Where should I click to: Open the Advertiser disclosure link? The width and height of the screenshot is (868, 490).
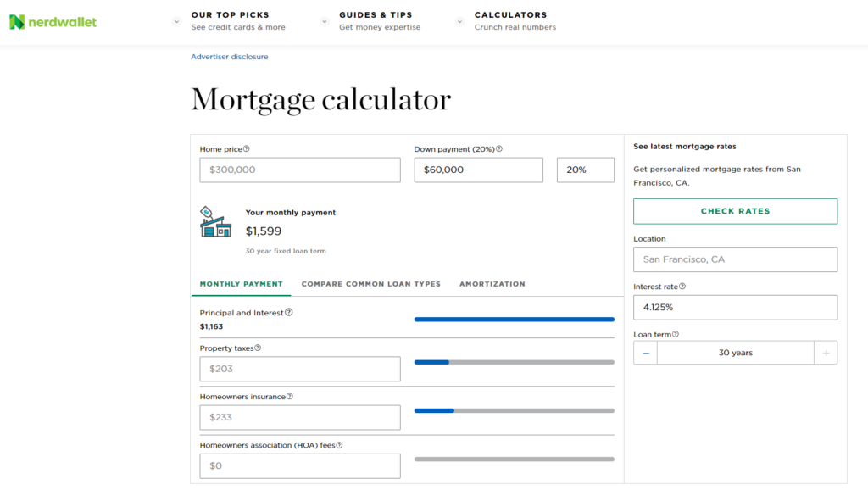click(x=229, y=57)
